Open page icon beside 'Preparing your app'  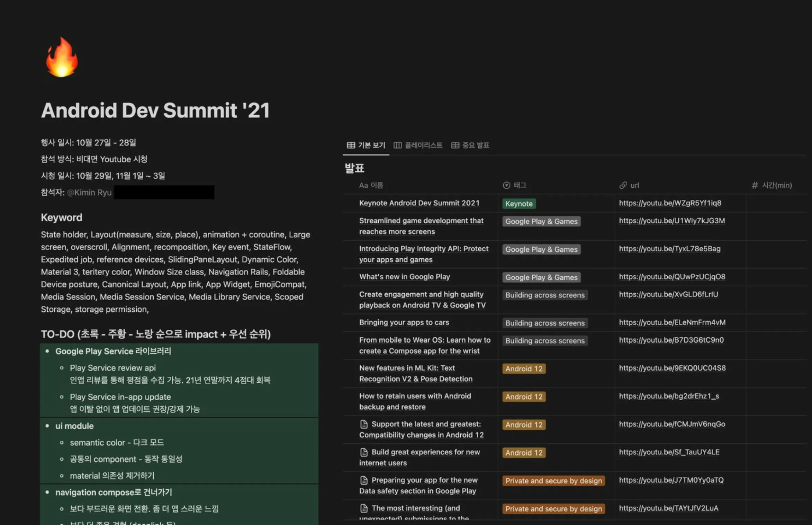(x=364, y=480)
